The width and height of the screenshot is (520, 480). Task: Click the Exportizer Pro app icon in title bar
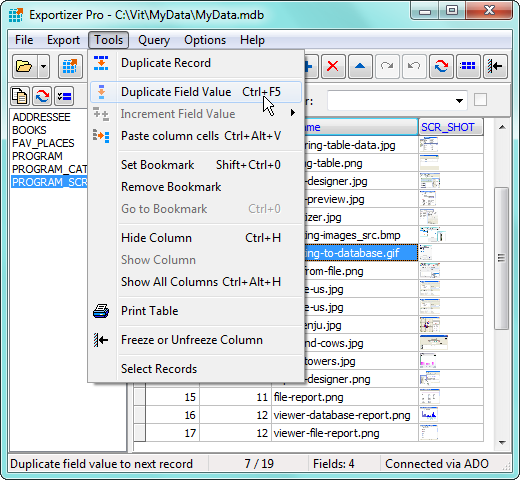click(16, 15)
